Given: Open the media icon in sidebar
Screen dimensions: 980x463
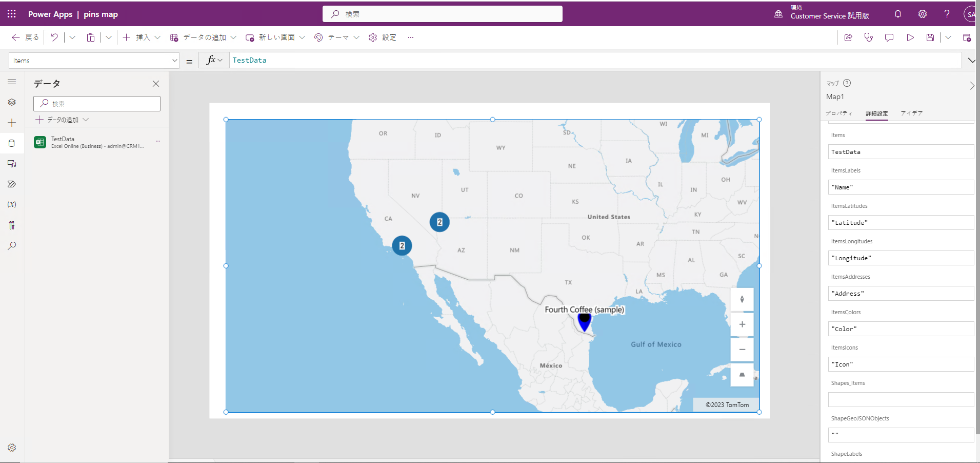Looking at the screenshot, I should pyautogui.click(x=12, y=164).
